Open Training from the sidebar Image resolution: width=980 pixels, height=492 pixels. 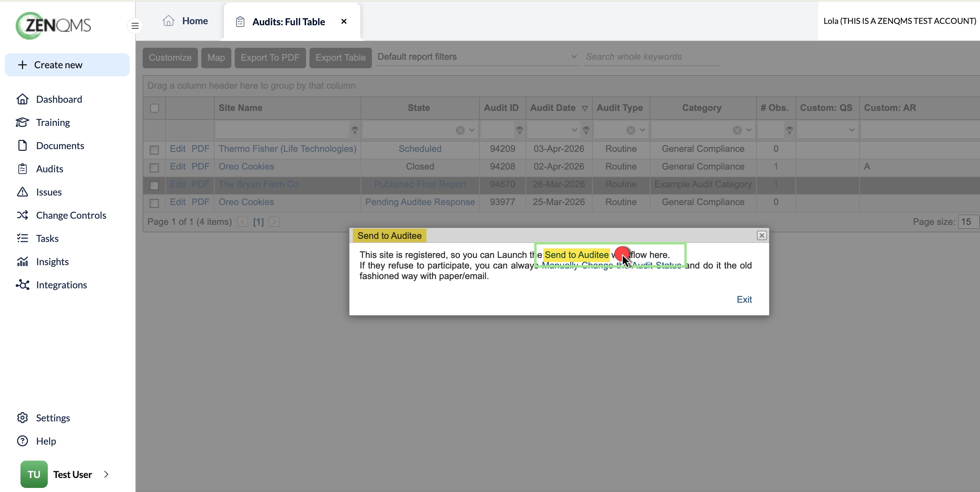[x=43, y=122]
